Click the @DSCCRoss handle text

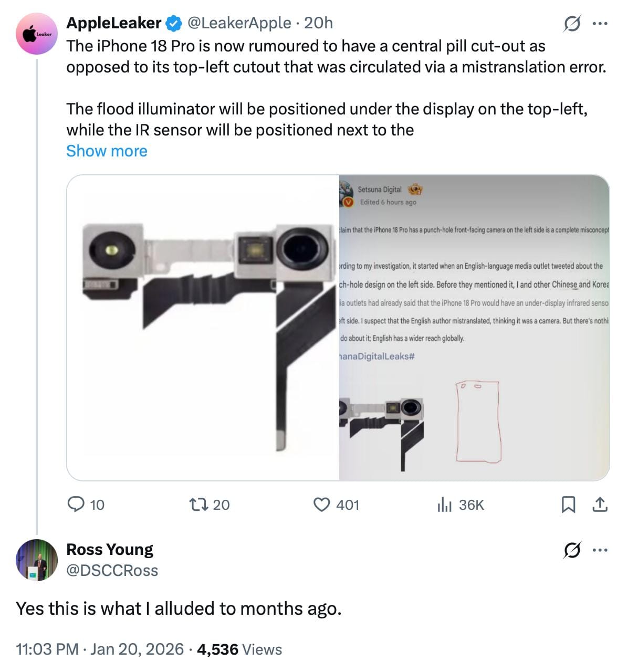coord(112,571)
